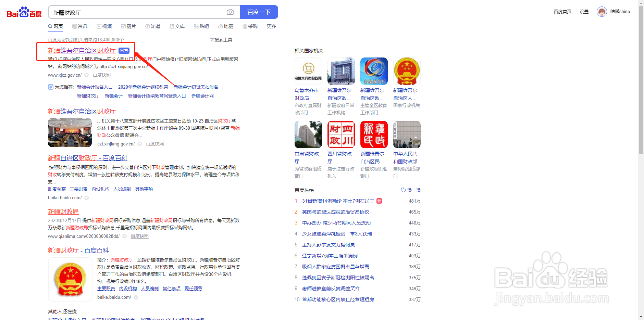Open the 地图 tab
Viewport: 644px width, 320px height.
tap(226, 26)
